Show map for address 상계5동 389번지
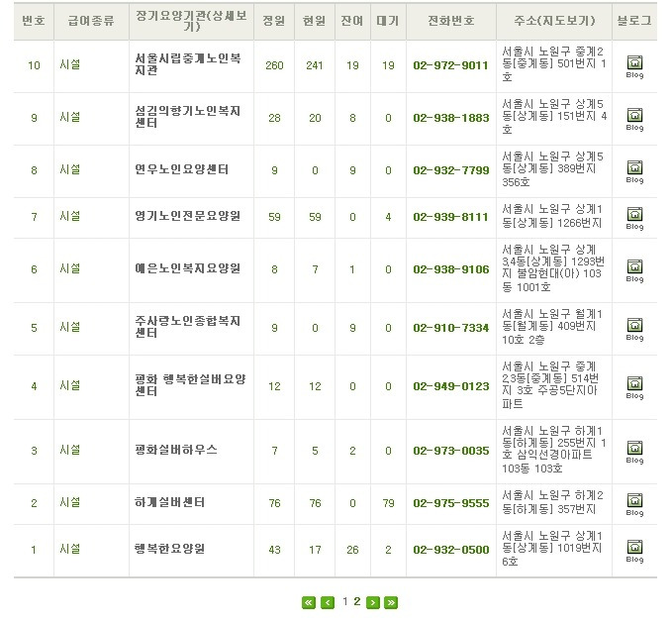The height and width of the screenshot is (624, 672). tap(553, 169)
